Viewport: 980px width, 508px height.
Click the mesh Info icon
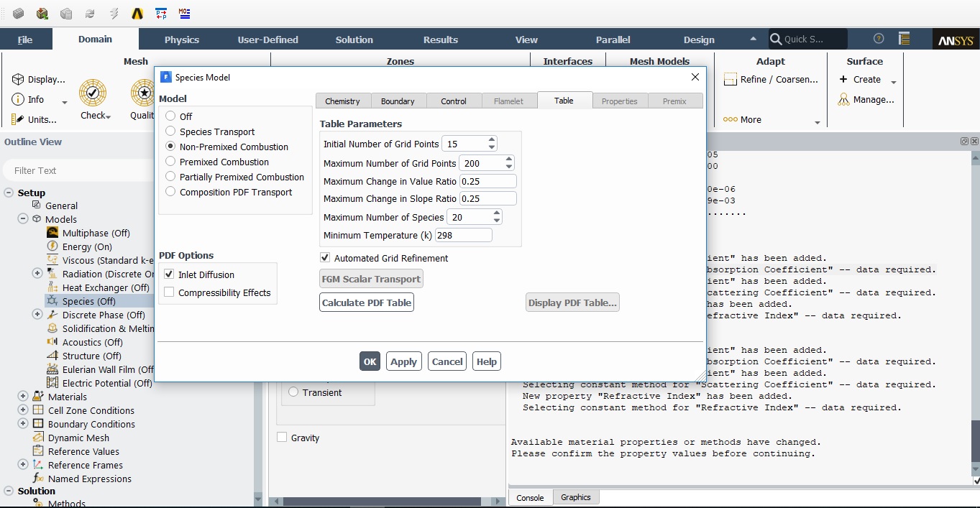tap(18, 99)
